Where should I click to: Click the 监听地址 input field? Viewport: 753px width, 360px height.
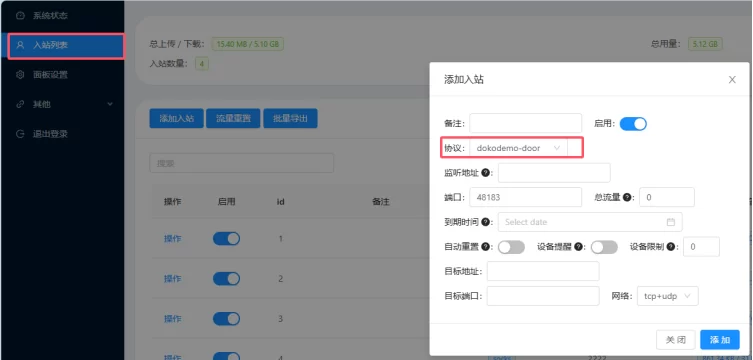(554, 173)
